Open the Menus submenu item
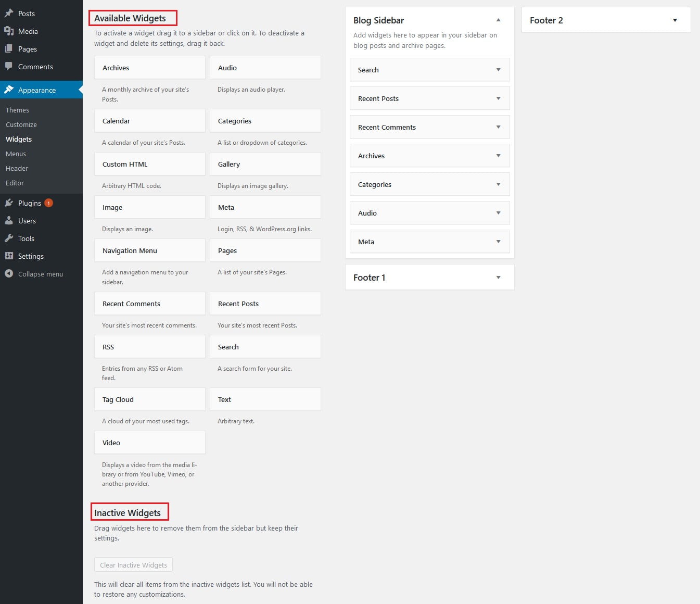700x604 pixels. pos(16,154)
